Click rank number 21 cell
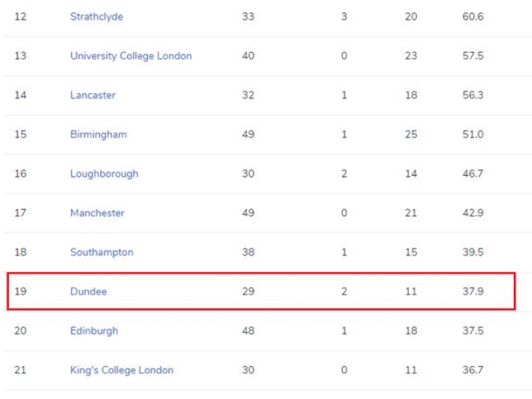Viewport: 532px width, 399px height. 20,370
